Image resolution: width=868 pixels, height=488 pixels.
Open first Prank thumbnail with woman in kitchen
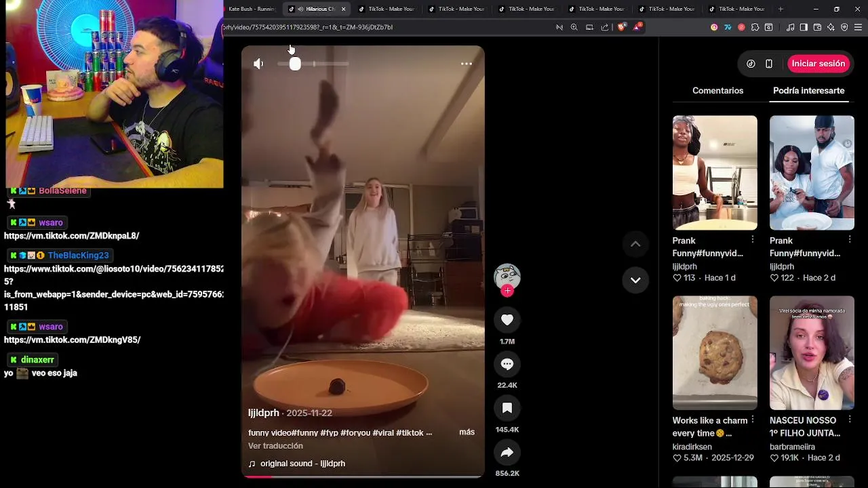(715, 173)
